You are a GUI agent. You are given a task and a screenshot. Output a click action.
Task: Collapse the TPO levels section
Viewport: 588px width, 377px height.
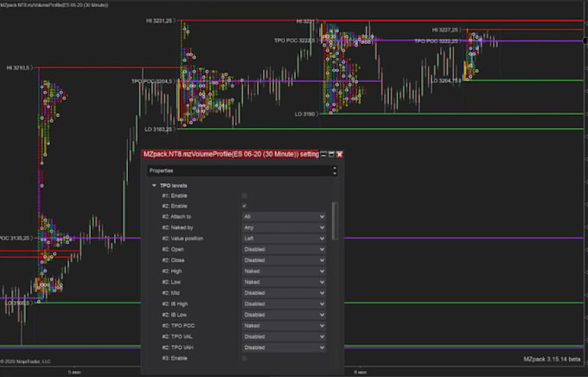coord(154,186)
